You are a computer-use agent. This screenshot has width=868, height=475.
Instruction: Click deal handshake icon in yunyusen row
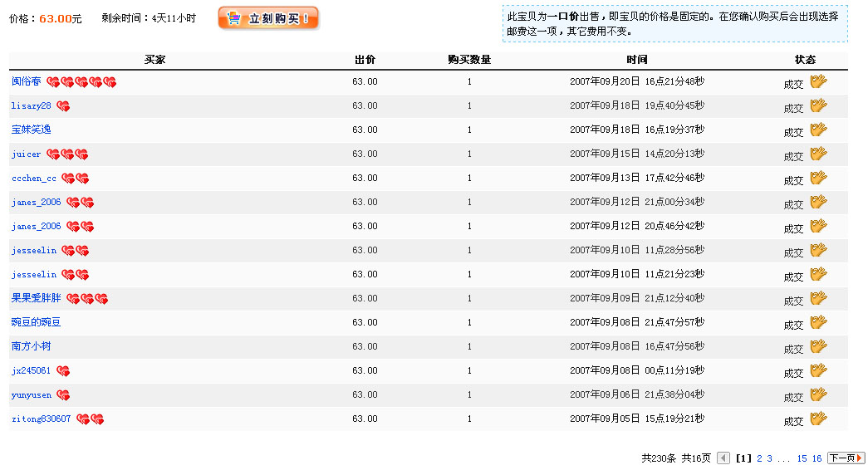pos(819,394)
